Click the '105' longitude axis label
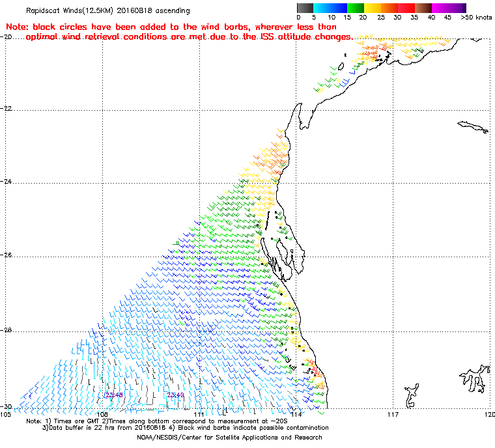495x448 pixels. point(5,414)
